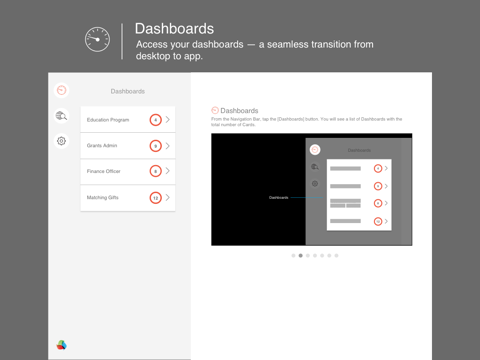
Task: Click the card count badge 4 for Education Program
Action: click(155, 120)
